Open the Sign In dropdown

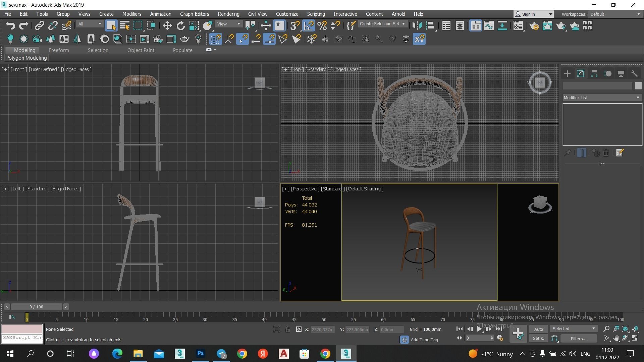coord(533,14)
